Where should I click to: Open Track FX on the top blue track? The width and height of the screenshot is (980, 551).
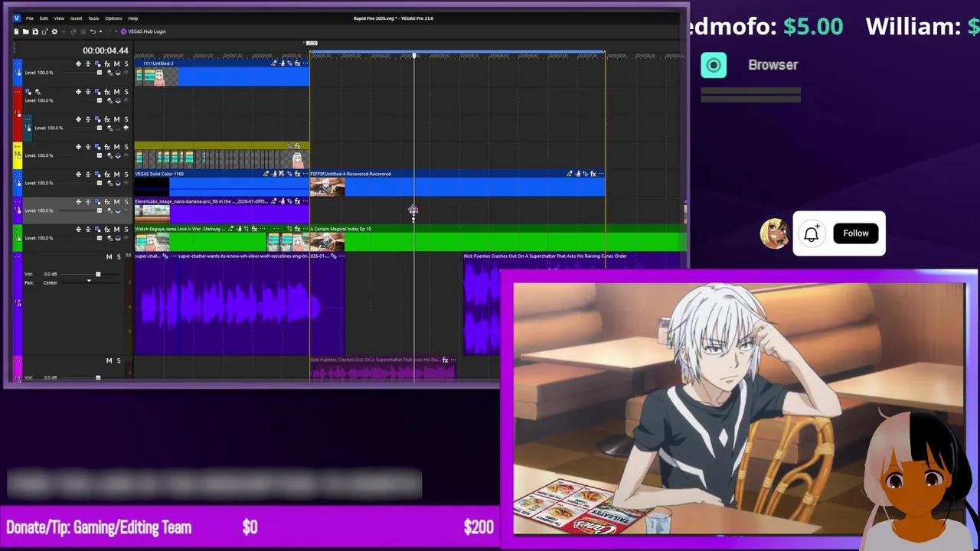[107, 64]
